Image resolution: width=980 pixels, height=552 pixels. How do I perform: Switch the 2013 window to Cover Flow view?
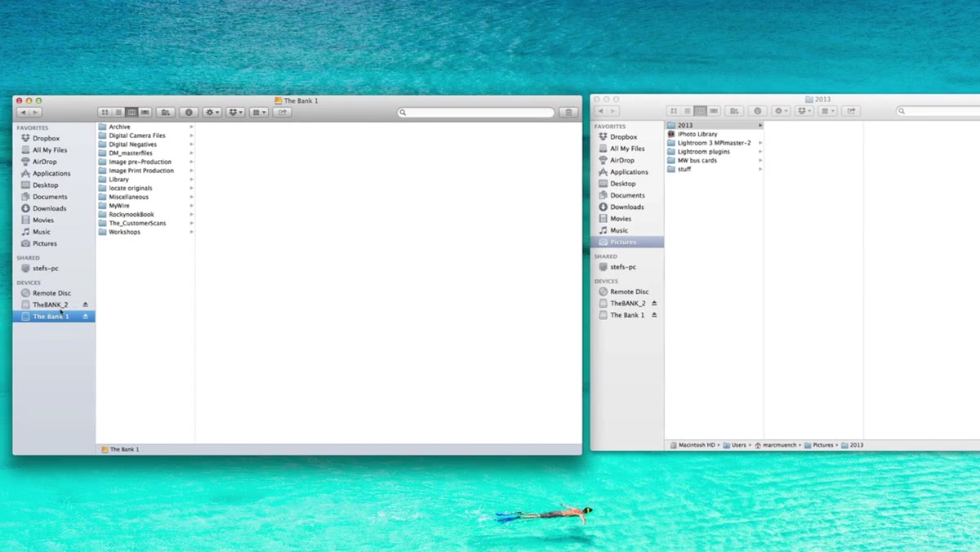[x=714, y=111]
